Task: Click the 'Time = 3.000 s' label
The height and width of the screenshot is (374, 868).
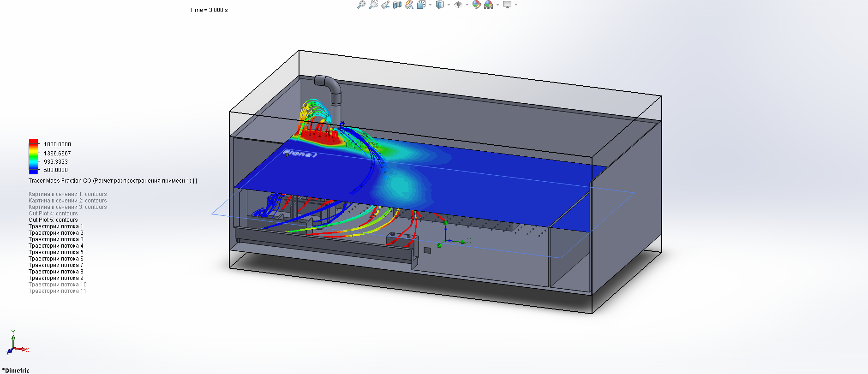Action: pyautogui.click(x=209, y=10)
